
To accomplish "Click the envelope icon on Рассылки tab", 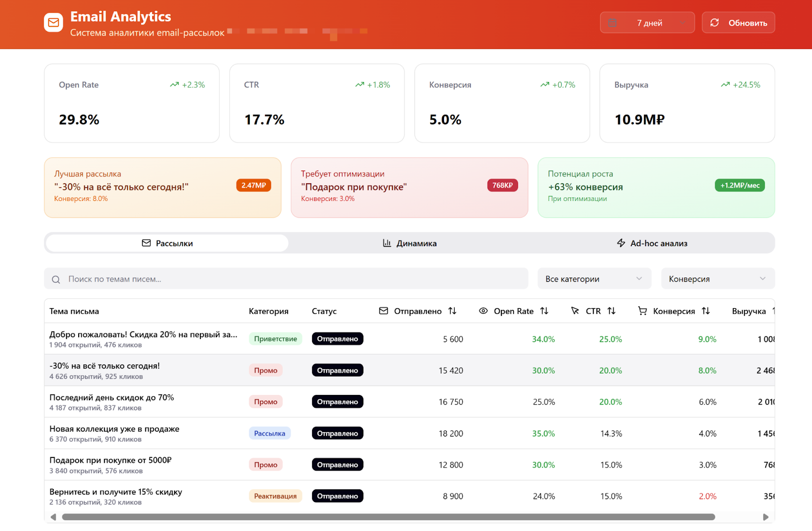I will click(147, 243).
